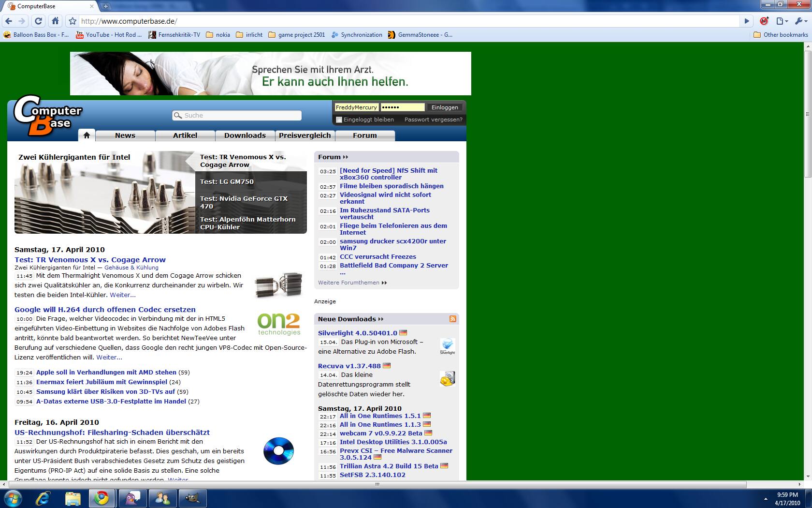Open the Synchronization bookmark
The width and height of the screenshot is (812, 508).
pyautogui.click(x=357, y=35)
